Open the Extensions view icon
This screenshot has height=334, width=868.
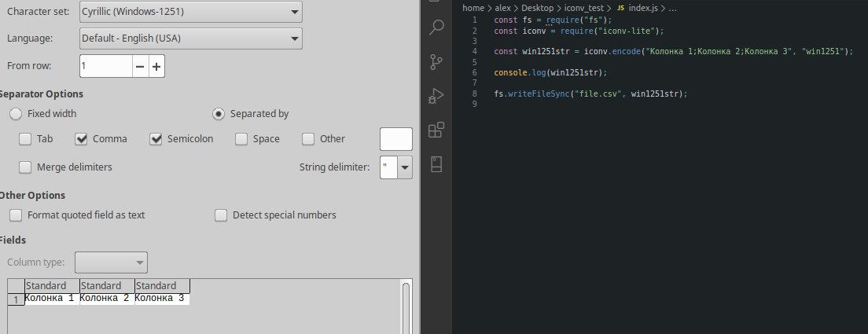click(x=436, y=130)
